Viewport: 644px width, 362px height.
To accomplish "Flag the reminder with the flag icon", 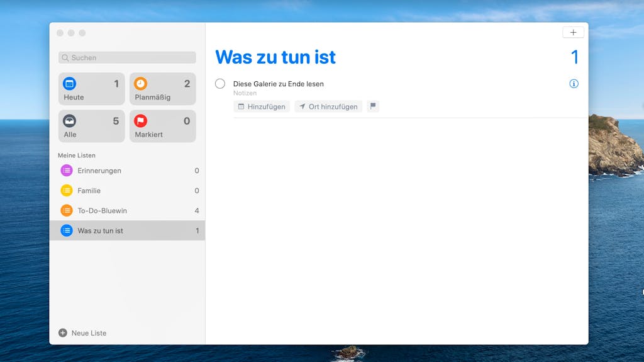I will (x=373, y=106).
